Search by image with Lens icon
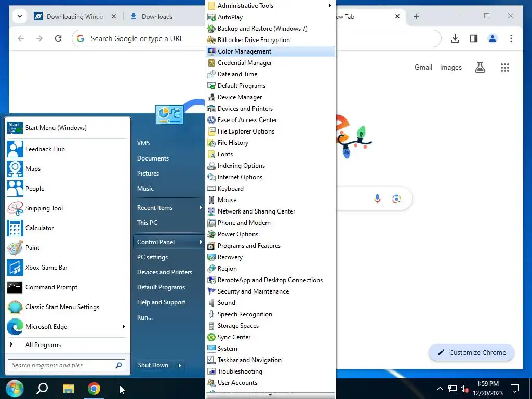This screenshot has height=399, width=532. click(x=396, y=199)
